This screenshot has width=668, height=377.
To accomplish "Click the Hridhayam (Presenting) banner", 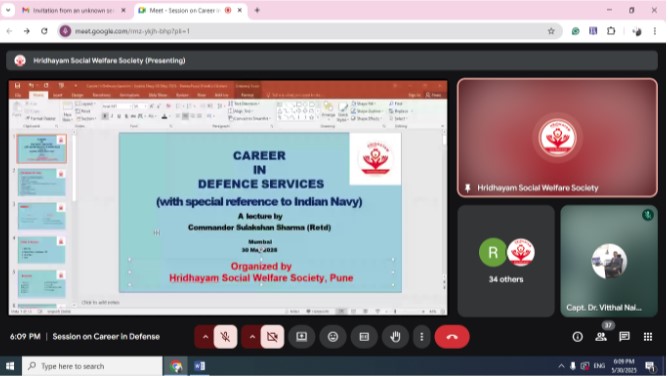I will [332, 60].
